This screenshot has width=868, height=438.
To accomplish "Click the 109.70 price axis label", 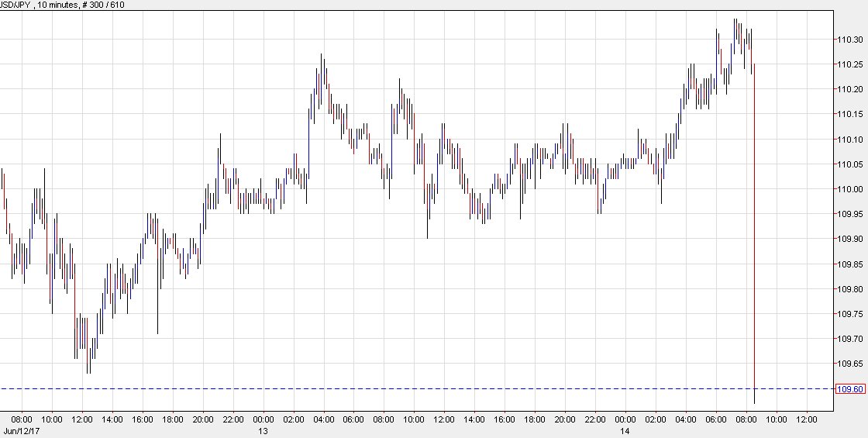I will [849, 339].
